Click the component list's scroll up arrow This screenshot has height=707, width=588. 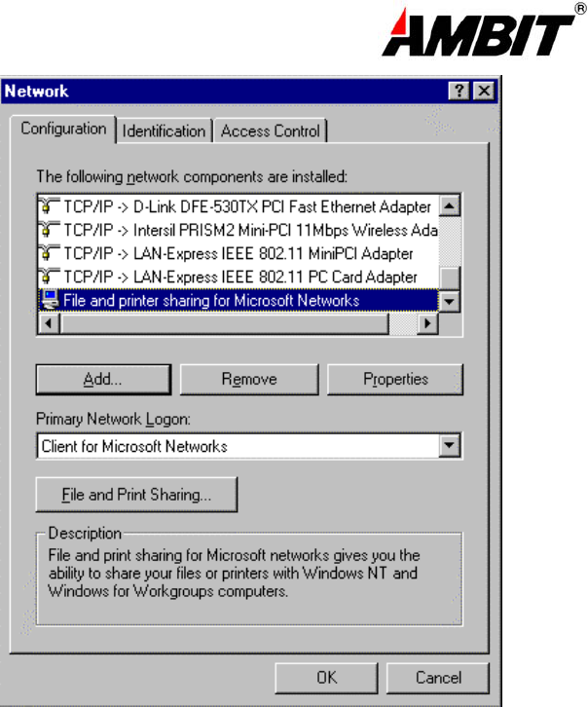coord(449,206)
